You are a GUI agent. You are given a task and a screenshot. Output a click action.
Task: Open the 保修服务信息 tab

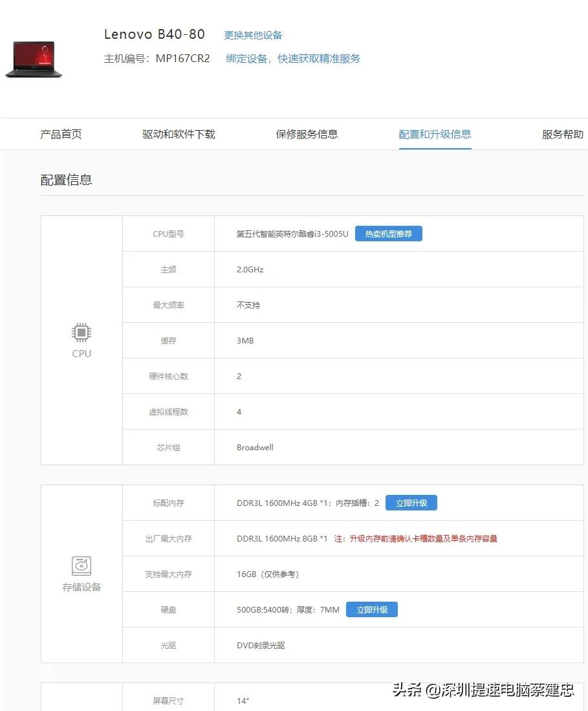pyautogui.click(x=307, y=134)
